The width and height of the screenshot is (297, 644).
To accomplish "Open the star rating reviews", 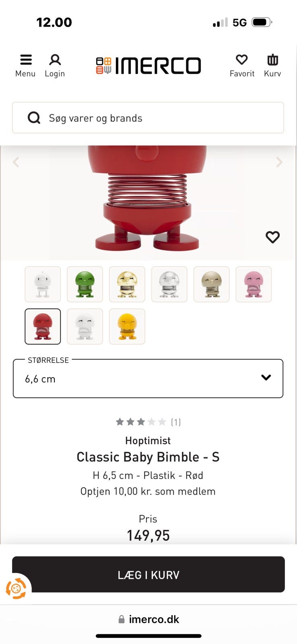I will click(148, 422).
